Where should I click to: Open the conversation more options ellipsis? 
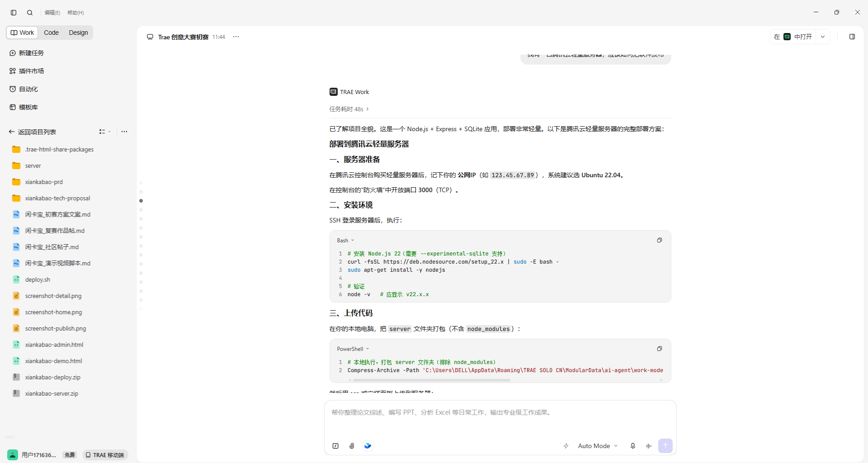tap(236, 37)
